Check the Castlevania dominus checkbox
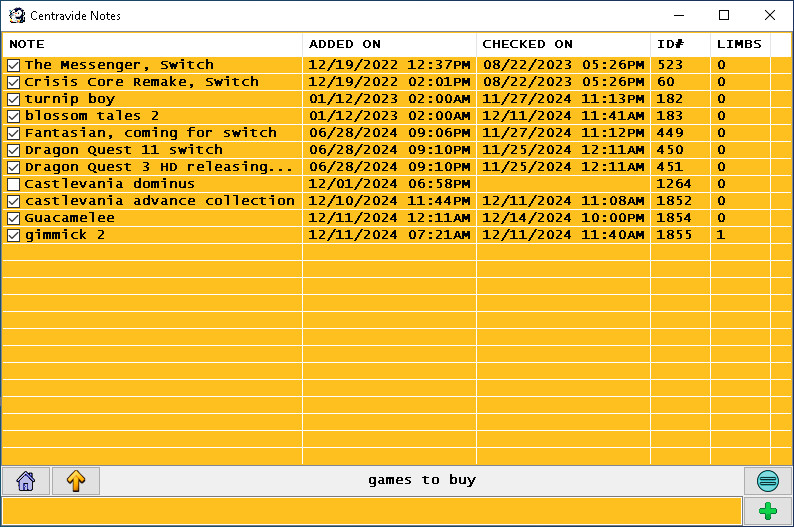Viewport: 794px width, 527px height. pyautogui.click(x=14, y=184)
